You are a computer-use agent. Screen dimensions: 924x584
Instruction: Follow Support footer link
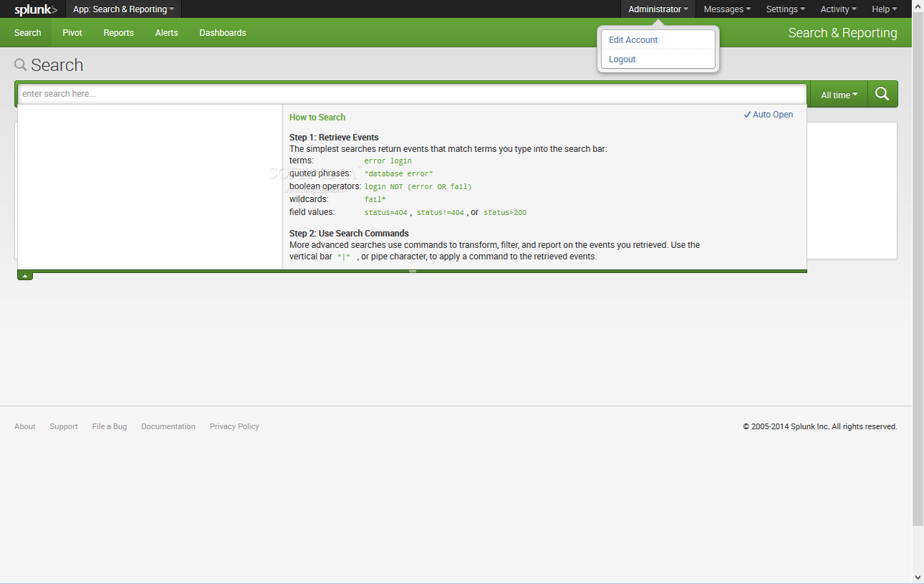tap(64, 426)
